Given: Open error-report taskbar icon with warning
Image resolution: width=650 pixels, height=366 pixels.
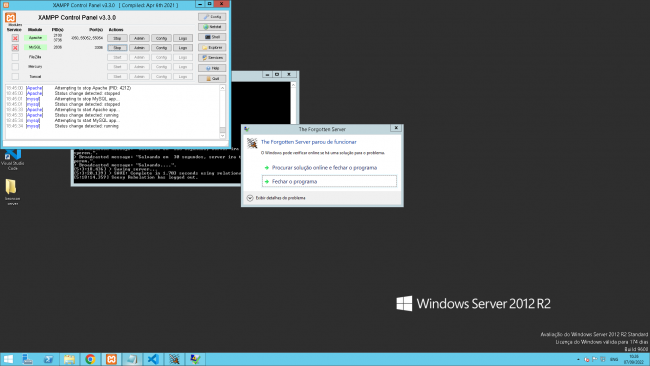Looking at the screenshot, I should pyautogui.click(x=195, y=359).
